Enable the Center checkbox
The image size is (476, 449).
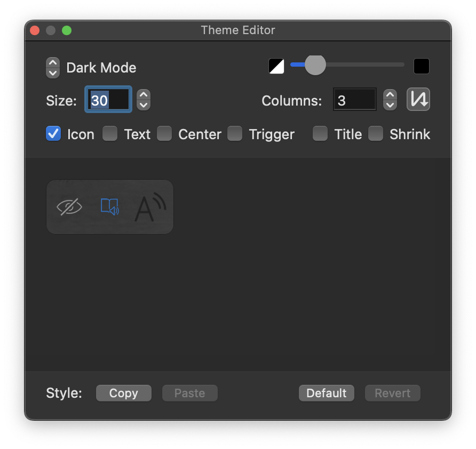[x=164, y=134]
